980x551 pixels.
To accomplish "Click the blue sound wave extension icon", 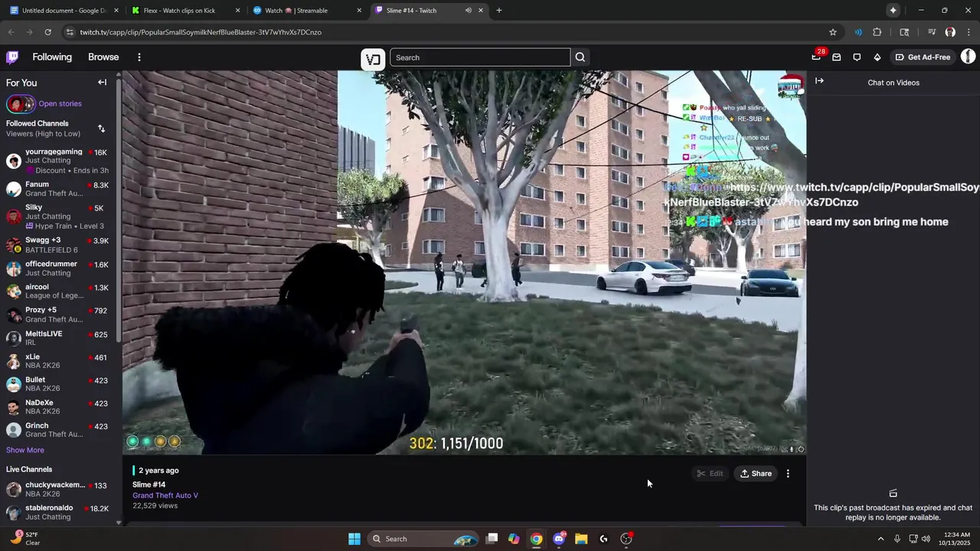I will tap(858, 32).
